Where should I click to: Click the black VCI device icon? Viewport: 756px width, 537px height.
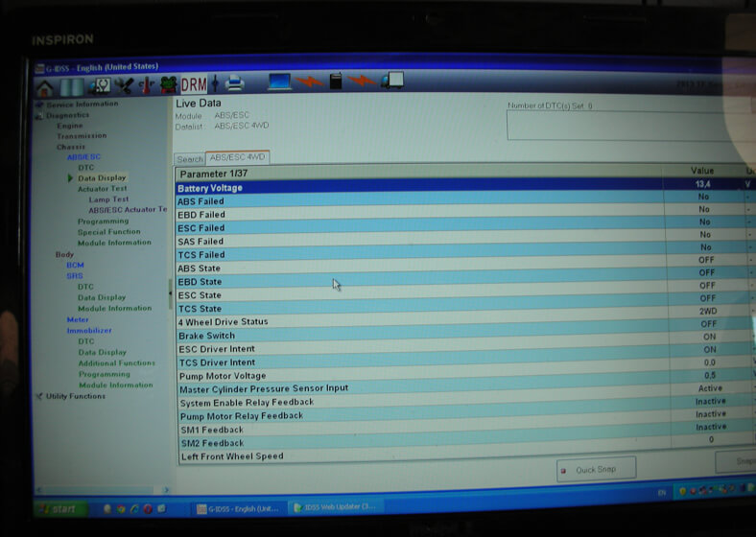336,81
